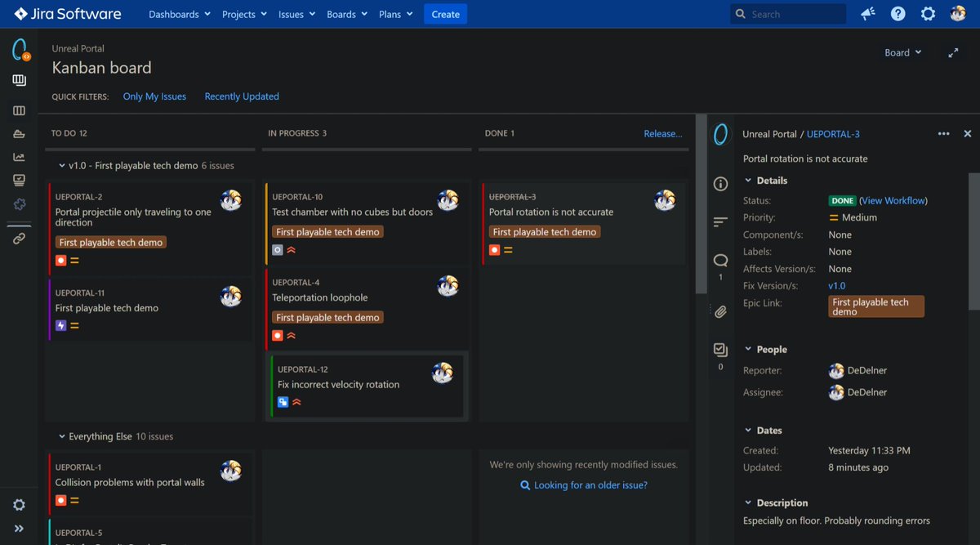The width and height of the screenshot is (980, 545).
Task: Collapse the Dates section
Action: (748, 430)
